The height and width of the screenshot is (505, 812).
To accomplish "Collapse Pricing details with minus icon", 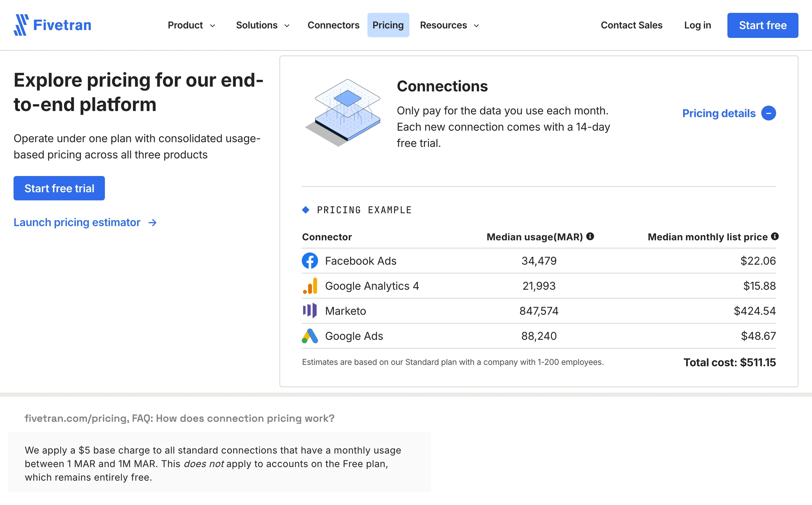I will click(769, 113).
